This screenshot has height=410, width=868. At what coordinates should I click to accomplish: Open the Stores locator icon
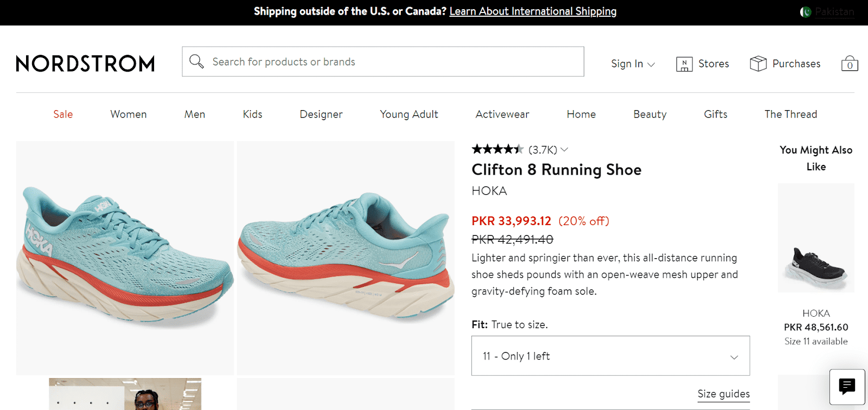click(685, 63)
